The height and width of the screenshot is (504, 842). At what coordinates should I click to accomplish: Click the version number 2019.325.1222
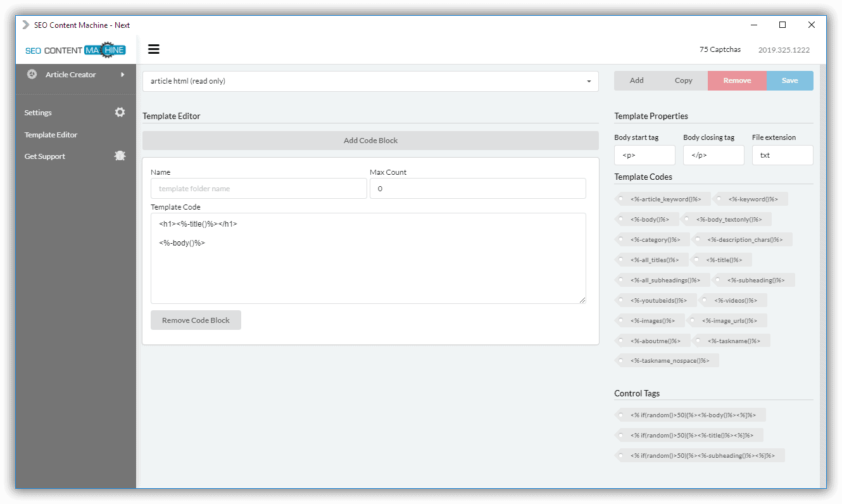[784, 50]
